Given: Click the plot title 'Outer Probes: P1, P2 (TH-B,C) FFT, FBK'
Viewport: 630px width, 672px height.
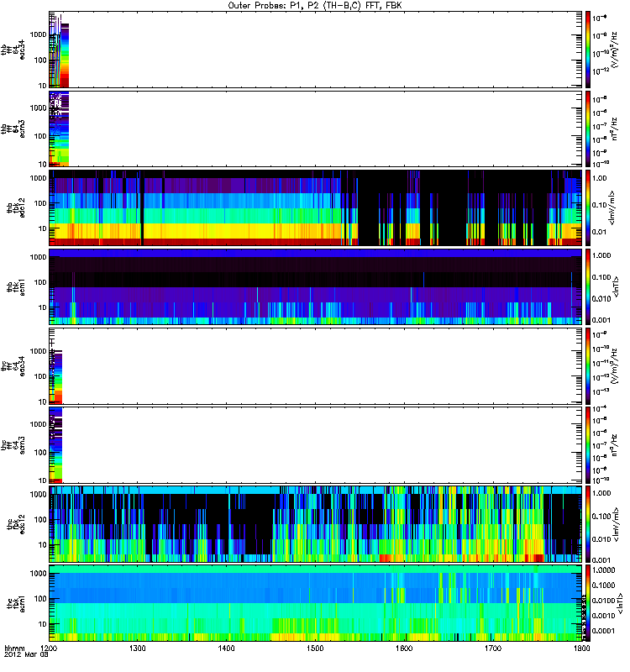Looking at the screenshot, I should pyautogui.click(x=315, y=6).
